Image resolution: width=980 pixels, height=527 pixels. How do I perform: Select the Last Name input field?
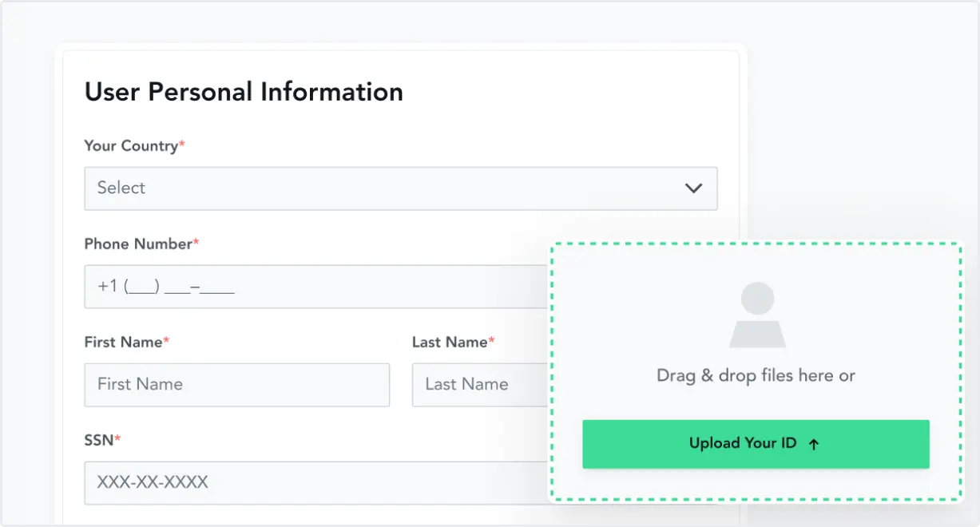click(x=479, y=385)
